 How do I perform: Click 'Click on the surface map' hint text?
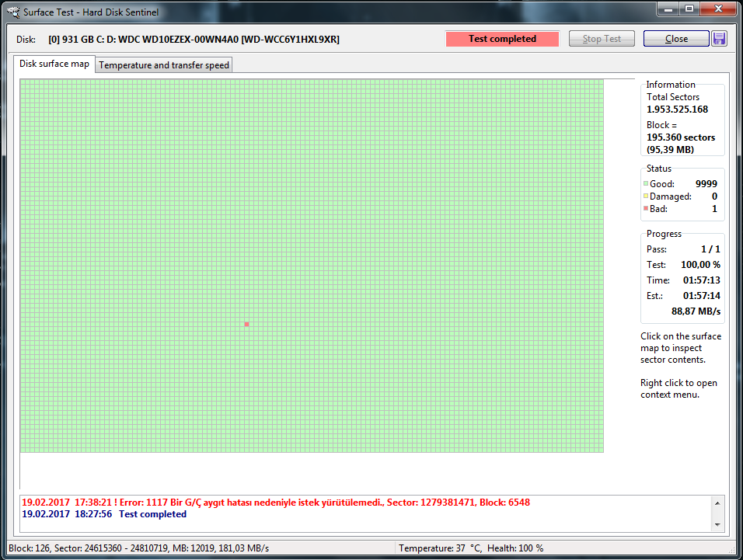click(681, 348)
